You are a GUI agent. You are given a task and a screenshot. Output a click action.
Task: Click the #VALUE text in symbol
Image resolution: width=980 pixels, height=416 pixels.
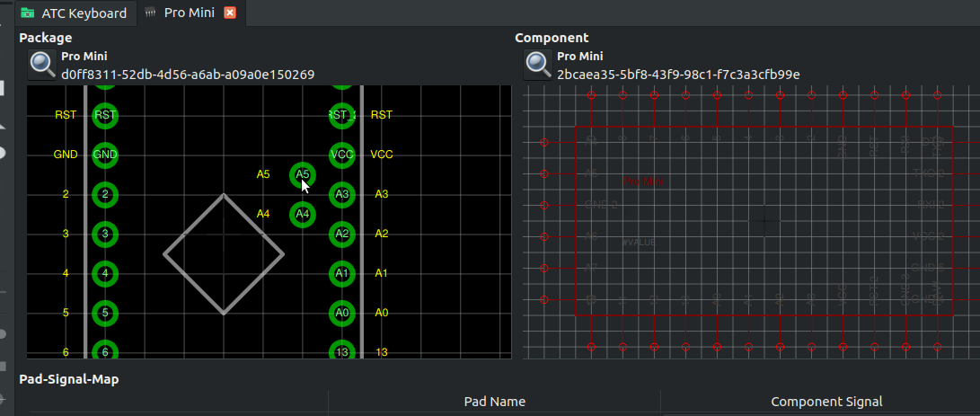(640, 242)
